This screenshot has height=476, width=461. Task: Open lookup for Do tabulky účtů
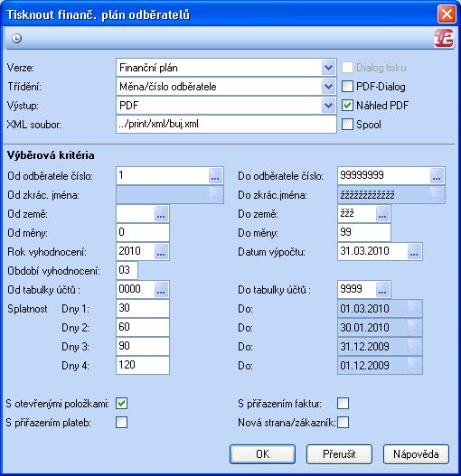[382, 289]
